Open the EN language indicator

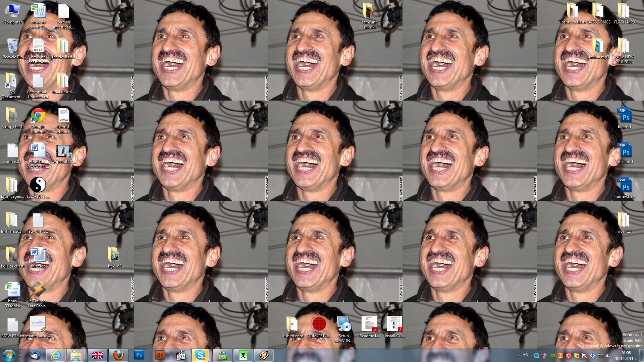526,355
